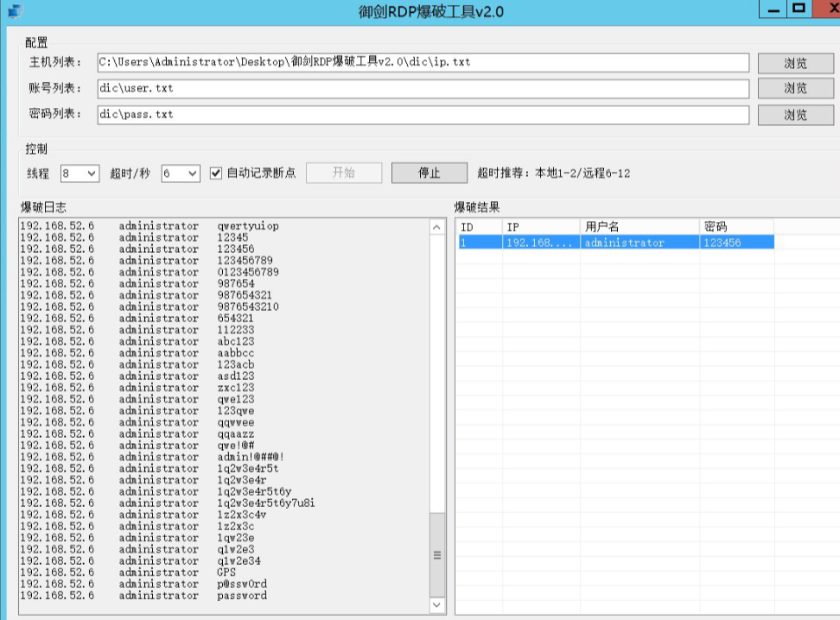Image resolution: width=840 pixels, height=620 pixels.
Task: Click the log scrollbar's down arrow
Action: (x=437, y=607)
